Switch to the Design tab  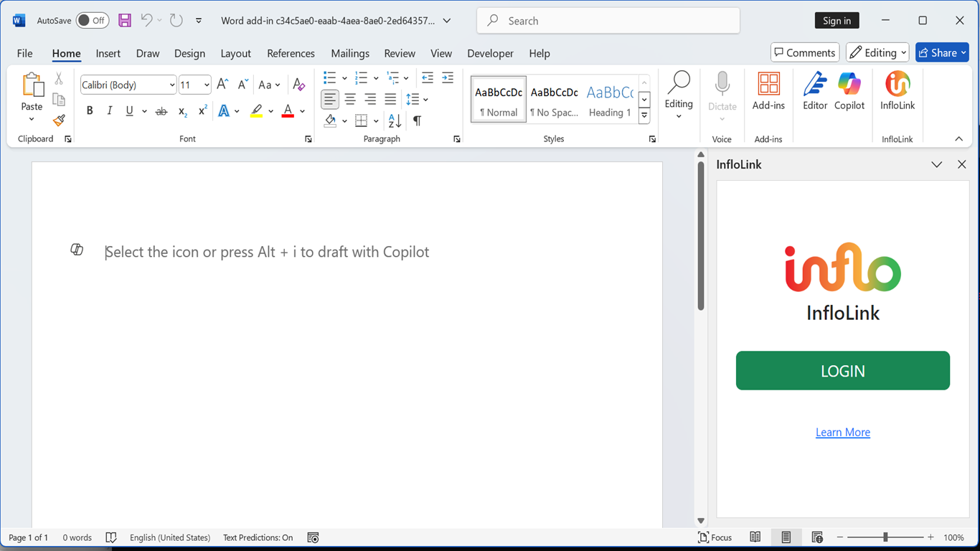click(x=189, y=53)
